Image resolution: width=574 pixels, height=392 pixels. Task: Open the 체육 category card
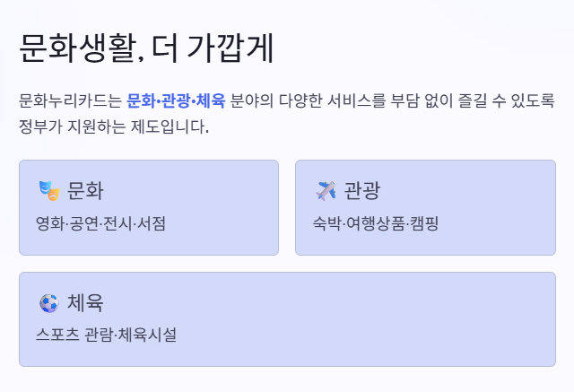click(x=287, y=319)
